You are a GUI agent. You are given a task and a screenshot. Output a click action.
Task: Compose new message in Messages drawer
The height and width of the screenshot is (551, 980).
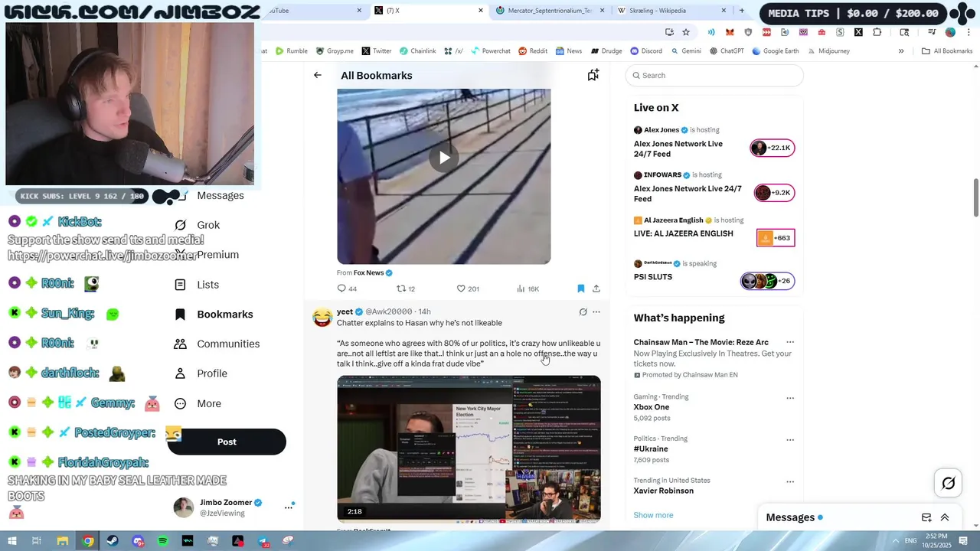926,517
